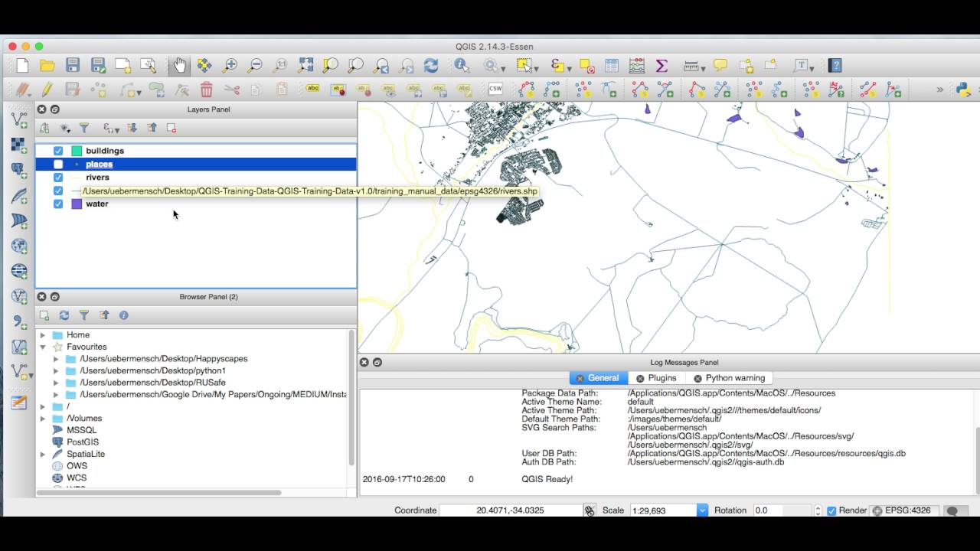Image resolution: width=980 pixels, height=551 pixels.
Task: Click the red trash Delete Selected icon
Action: pos(206,90)
